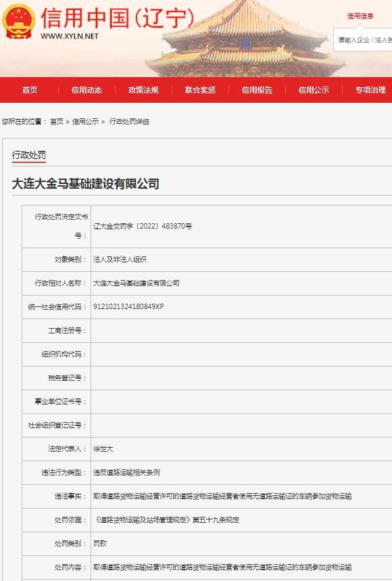Click the 法定代表人 label
Screen dimensions: 392x581
(68, 448)
